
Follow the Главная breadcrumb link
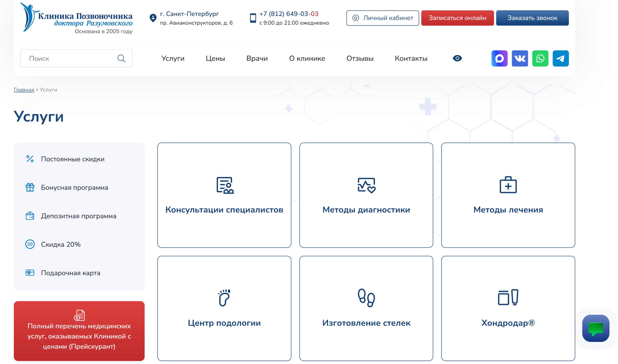[24, 90]
